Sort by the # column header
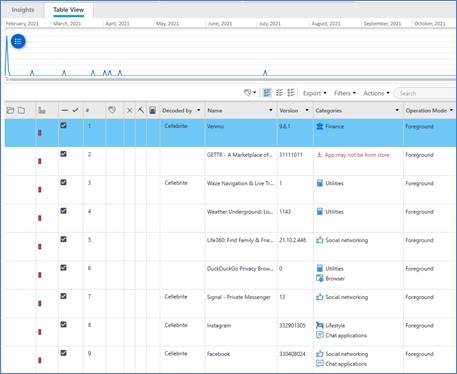 point(87,110)
